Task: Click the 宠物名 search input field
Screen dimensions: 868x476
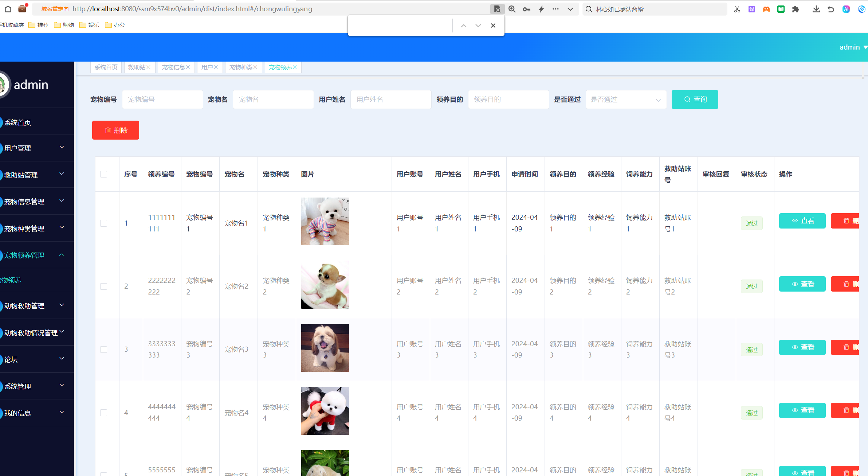Action: point(273,100)
